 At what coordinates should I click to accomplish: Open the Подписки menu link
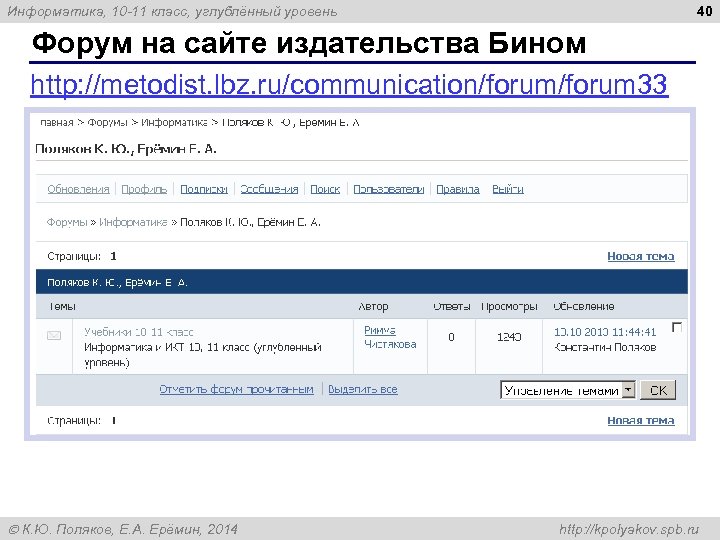tap(204, 189)
